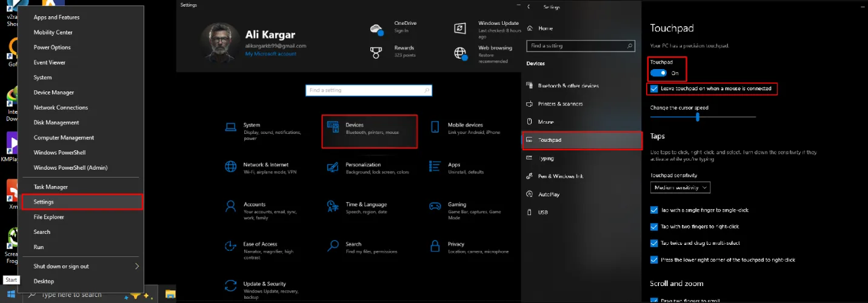The image size is (868, 303).
Task: Open Update & Security refresh icon
Action: click(x=230, y=285)
